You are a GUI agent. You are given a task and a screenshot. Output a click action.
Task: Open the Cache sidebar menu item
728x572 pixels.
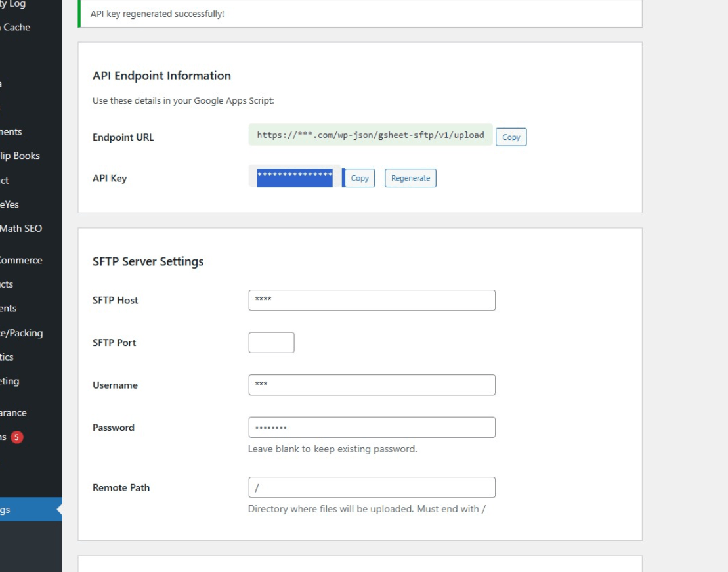[16, 27]
